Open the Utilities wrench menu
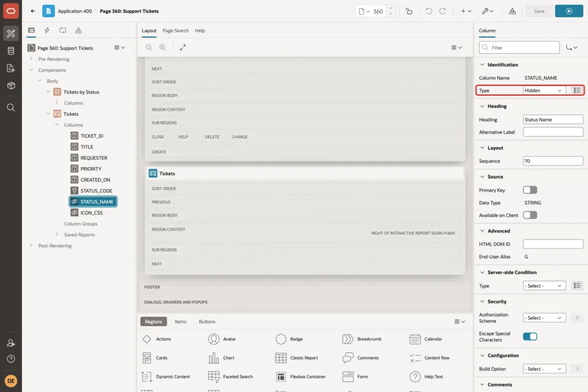The width and height of the screenshot is (588, 392). 488,11
